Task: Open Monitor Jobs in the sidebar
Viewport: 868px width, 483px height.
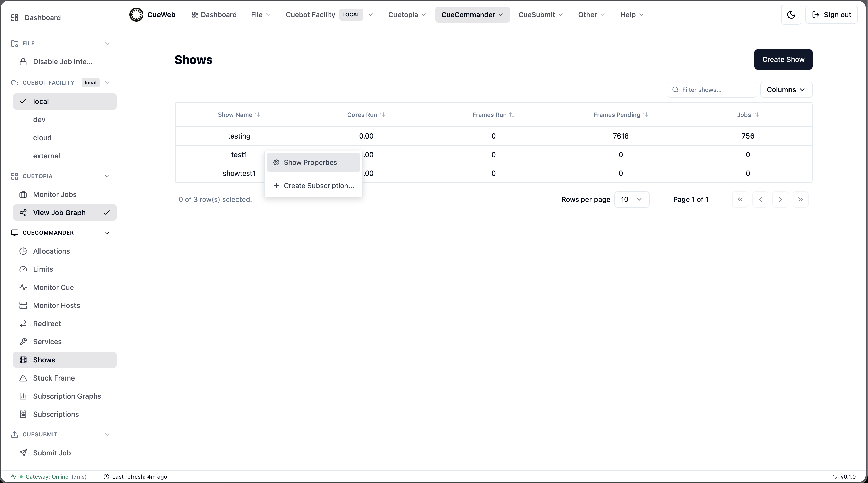Action: (x=65, y=194)
